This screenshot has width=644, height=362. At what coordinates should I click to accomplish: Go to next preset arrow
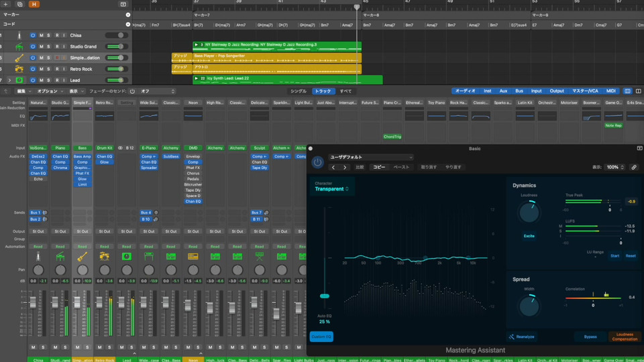[x=345, y=168]
